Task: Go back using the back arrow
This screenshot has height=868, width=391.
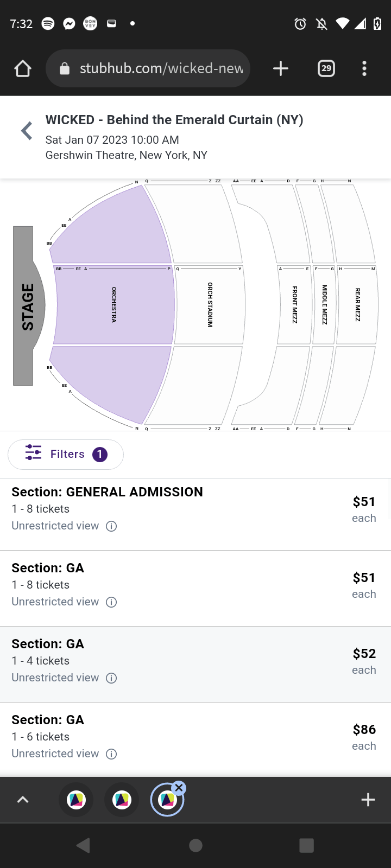Action: pyautogui.click(x=26, y=130)
